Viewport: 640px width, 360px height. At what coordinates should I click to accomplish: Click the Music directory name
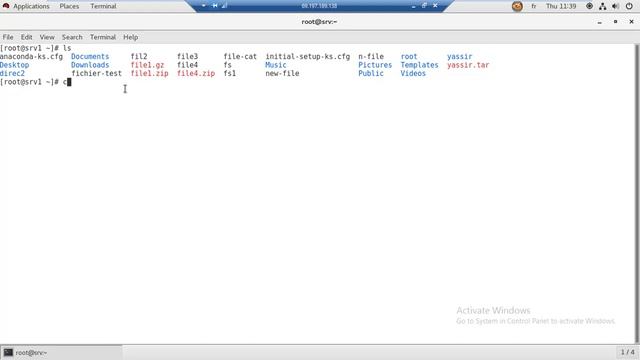[x=276, y=65]
